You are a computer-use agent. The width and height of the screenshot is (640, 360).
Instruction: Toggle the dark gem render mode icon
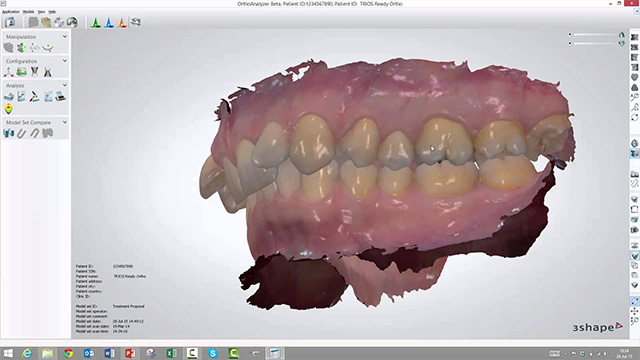point(634,285)
